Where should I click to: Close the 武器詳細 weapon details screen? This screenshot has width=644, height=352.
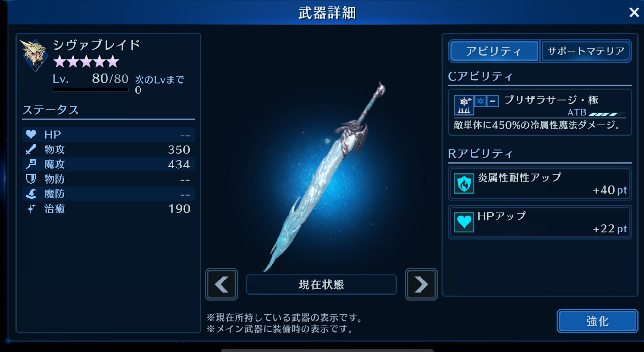634,12
